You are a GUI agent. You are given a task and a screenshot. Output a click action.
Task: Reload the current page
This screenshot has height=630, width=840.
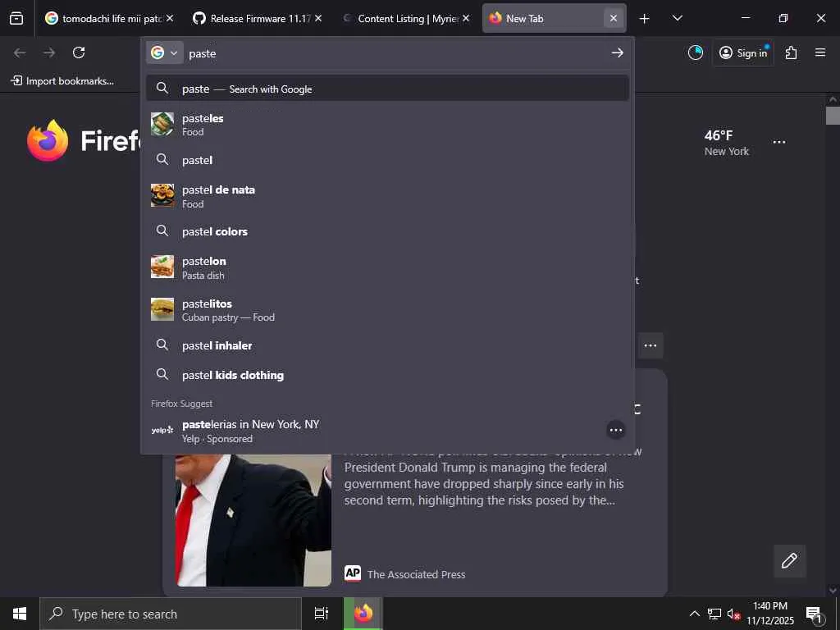(79, 52)
